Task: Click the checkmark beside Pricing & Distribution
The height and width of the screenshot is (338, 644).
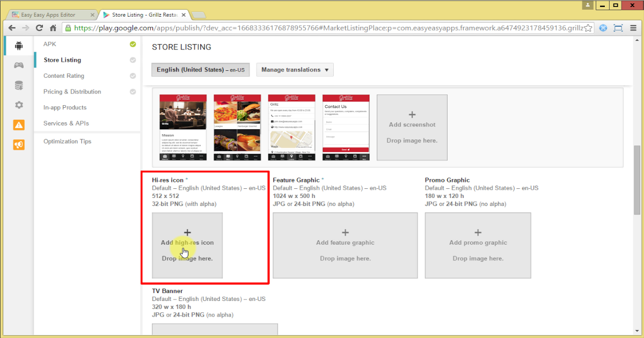Action: pyautogui.click(x=133, y=92)
